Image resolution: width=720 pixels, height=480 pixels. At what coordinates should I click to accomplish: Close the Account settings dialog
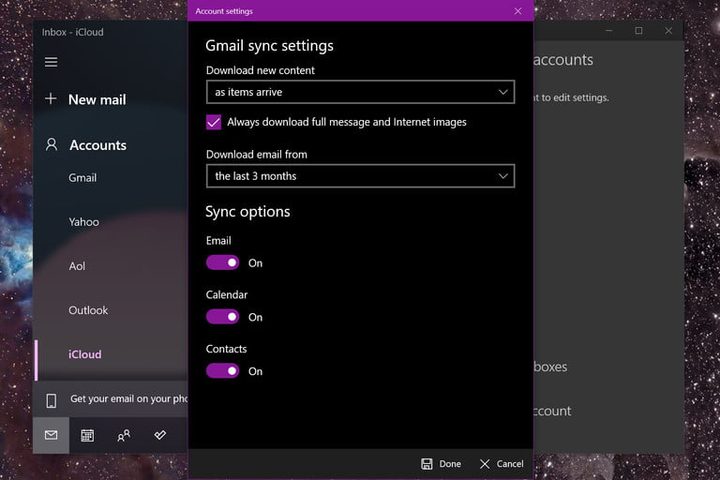coord(518,11)
